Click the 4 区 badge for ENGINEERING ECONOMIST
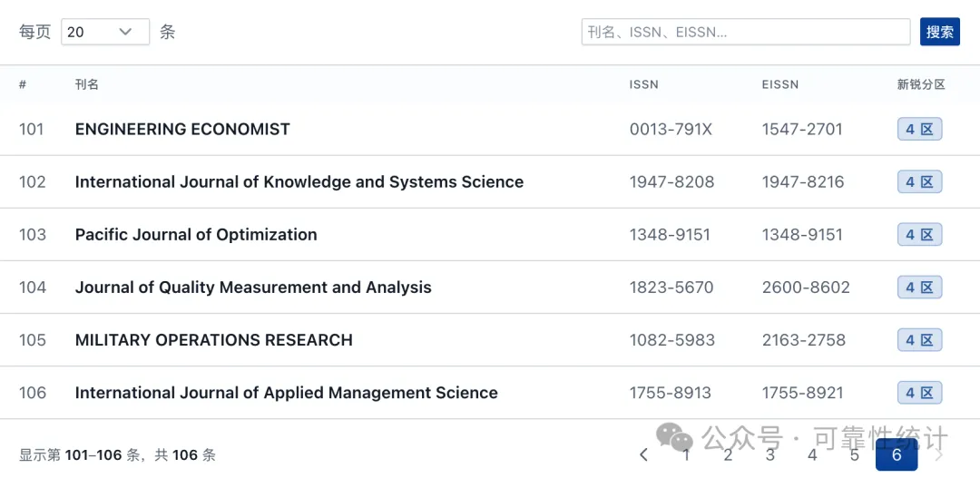The image size is (980, 478). click(919, 130)
